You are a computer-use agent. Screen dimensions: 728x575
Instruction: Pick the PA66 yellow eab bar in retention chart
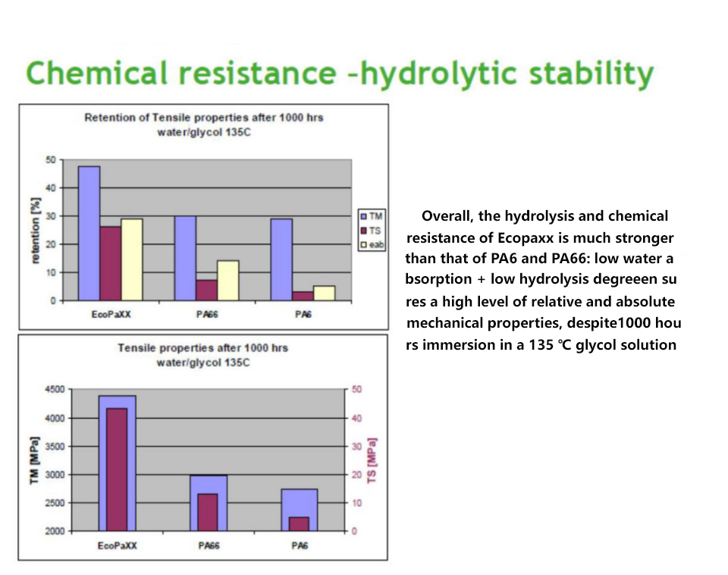tap(228, 281)
